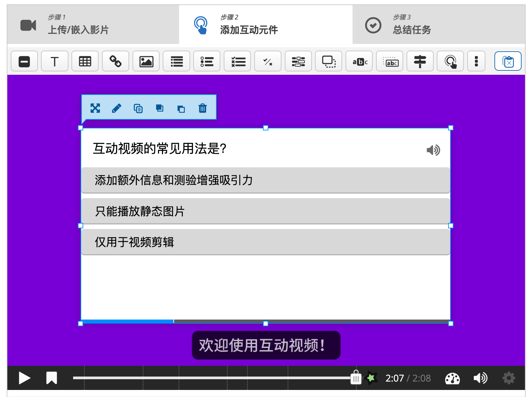Screen dimensions: 532x397
Task: Insert a Text interaction (T icon)
Action: pos(55,61)
